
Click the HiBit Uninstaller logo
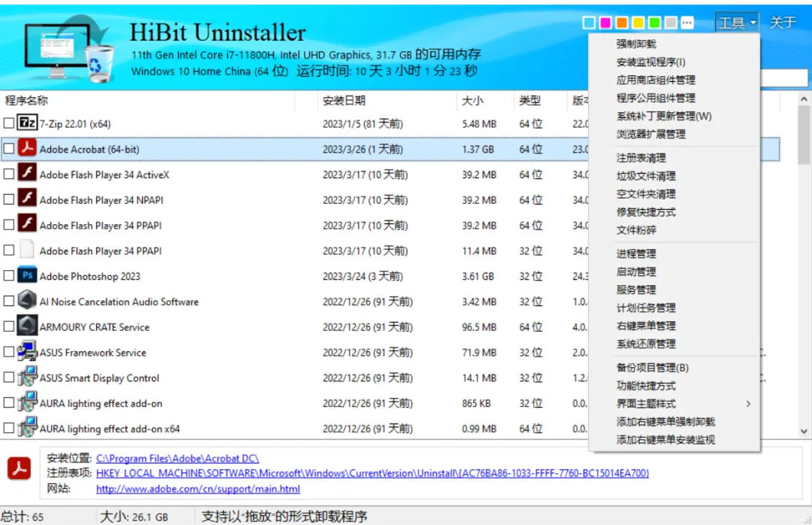tap(69, 48)
